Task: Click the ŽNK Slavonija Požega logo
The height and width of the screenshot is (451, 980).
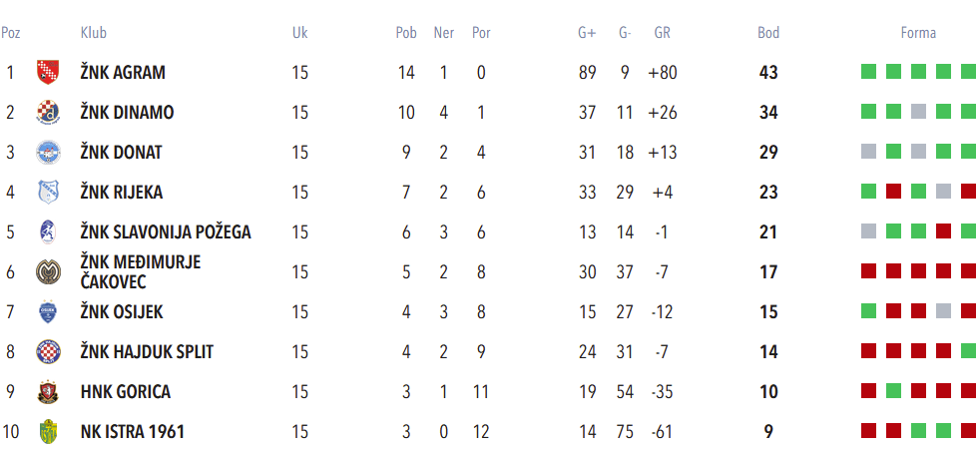Action: coord(47,231)
